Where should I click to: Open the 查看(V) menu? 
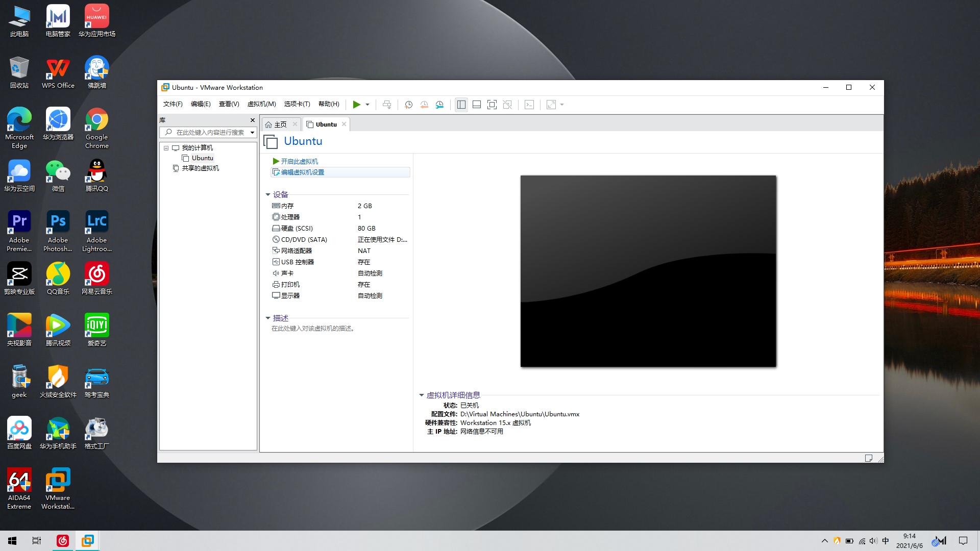pyautogui.click(x=229, y=104)
